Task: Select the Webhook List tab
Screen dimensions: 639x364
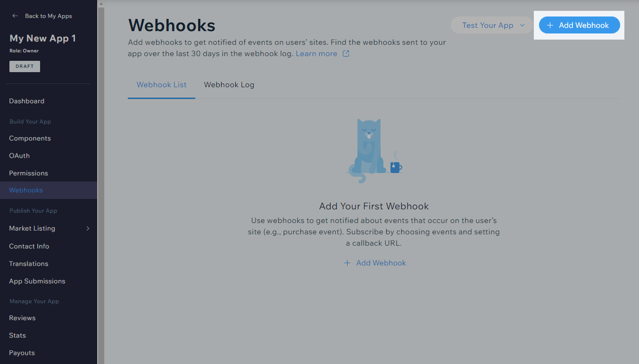Action: click(161, 85)
